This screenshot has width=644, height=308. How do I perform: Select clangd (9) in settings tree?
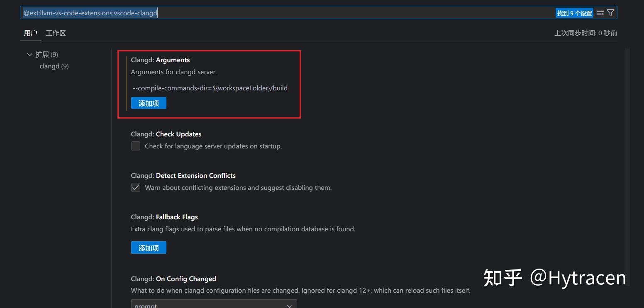[x=54, y=66]
